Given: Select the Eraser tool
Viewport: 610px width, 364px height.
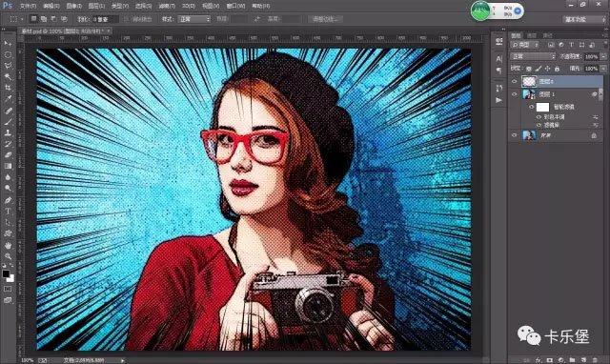Looking at the screenshot, I should click(8, 154).
